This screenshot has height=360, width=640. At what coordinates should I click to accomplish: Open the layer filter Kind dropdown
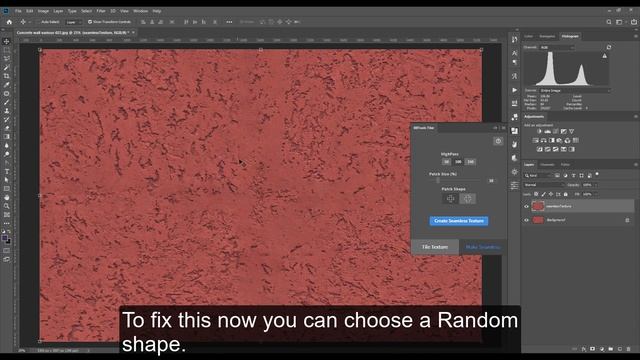(538, 176)
